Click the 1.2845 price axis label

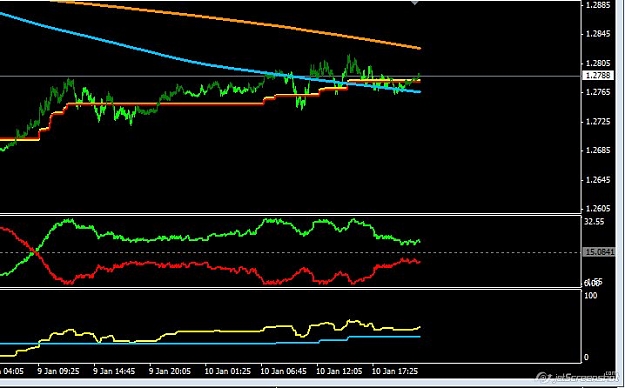(598, 34)
